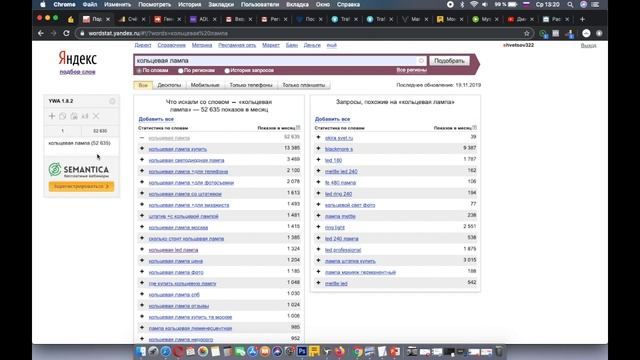Click the YWA panel copy icon
The width and height of the screenshot is (640, 360).
[62, 116]
